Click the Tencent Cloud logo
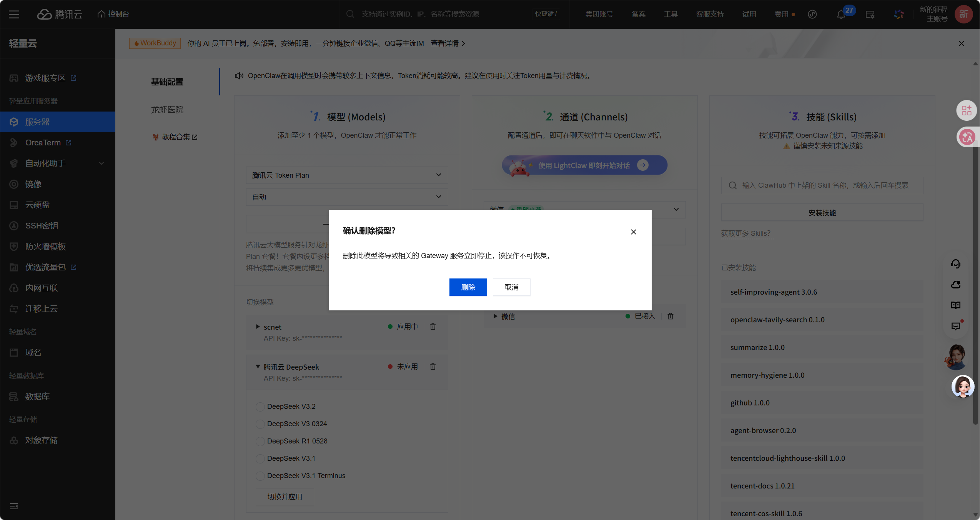This screenshot has height=520, width=980. click(x=60, y=14)
